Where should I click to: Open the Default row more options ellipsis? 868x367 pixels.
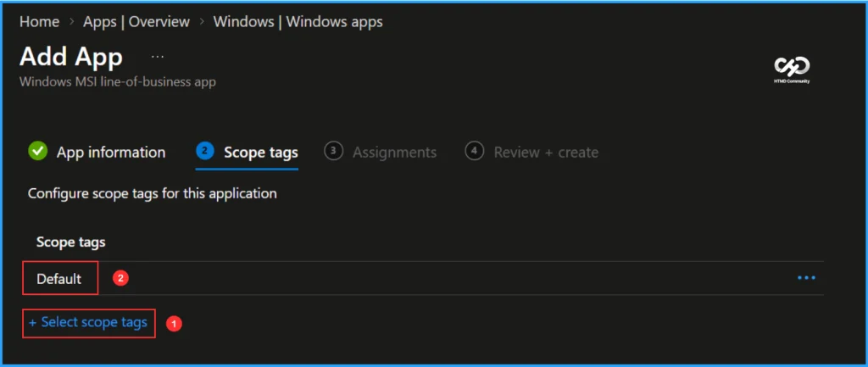806,278
